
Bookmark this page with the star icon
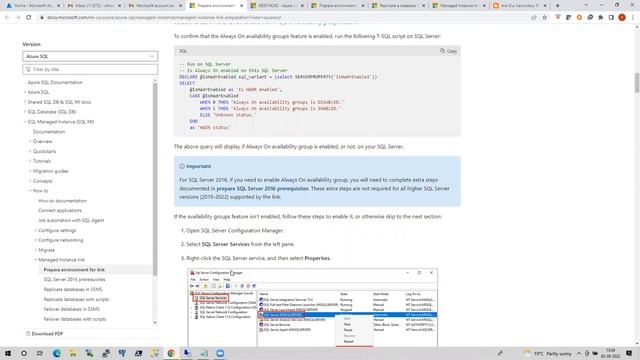click(x=544, y=18)
